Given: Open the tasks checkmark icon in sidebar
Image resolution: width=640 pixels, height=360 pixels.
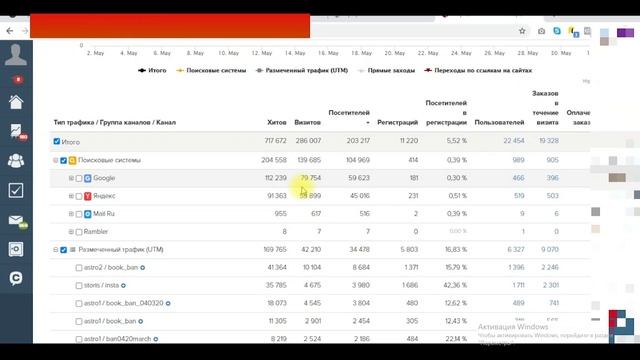Looking at the screenshot, I should tap(16, 190).
